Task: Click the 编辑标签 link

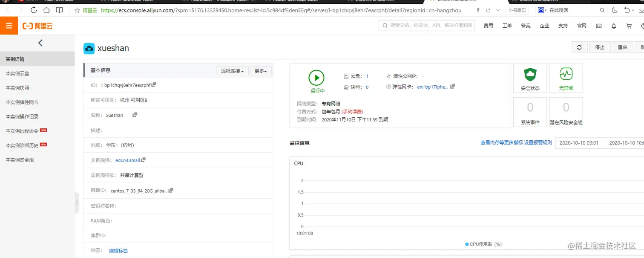Action: click(x=118, y=251)
